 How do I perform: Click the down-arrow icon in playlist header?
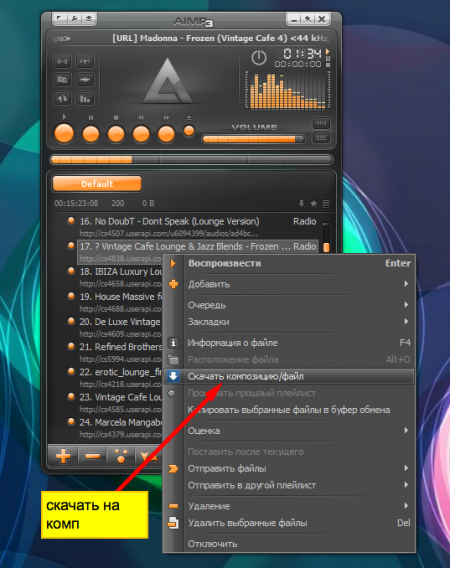click(301, 204)
